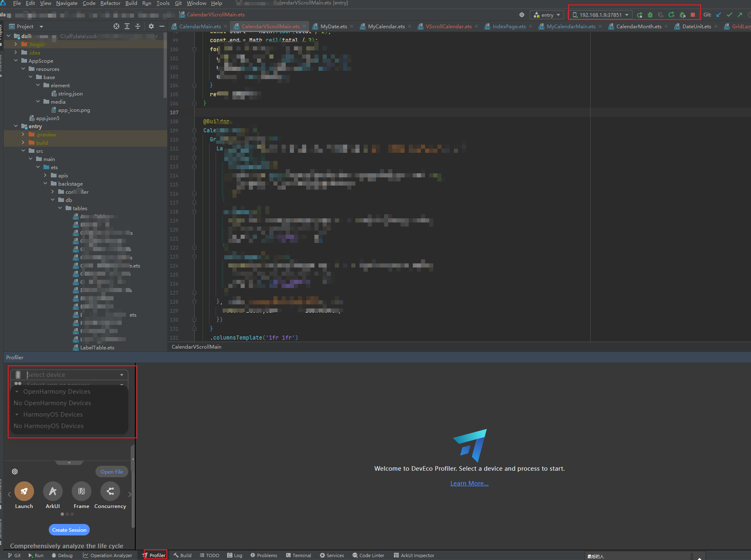Switch to the CalendarMonth.ets editor tab

[638, 27]
